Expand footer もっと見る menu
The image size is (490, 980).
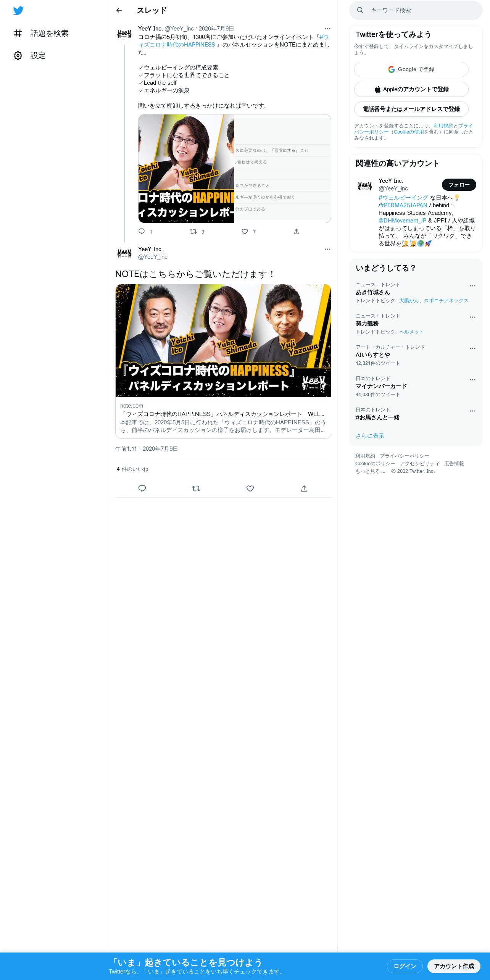371,471
